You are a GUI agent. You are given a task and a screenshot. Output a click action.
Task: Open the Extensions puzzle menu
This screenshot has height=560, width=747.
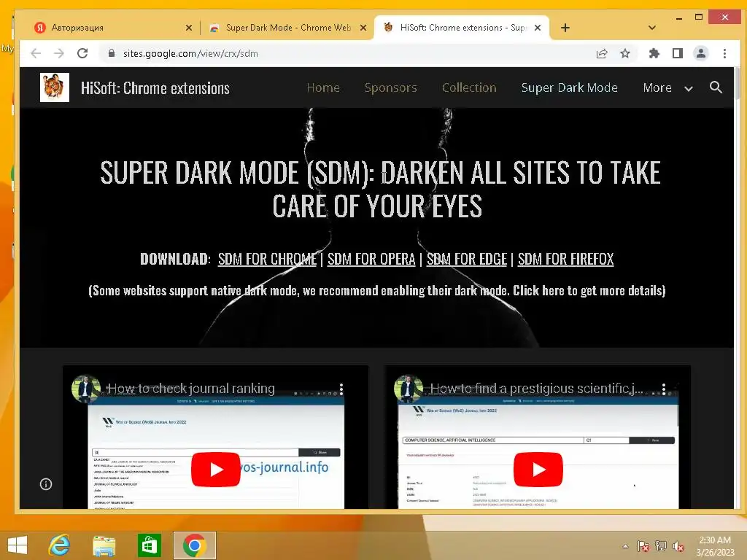tap(654, 53)
